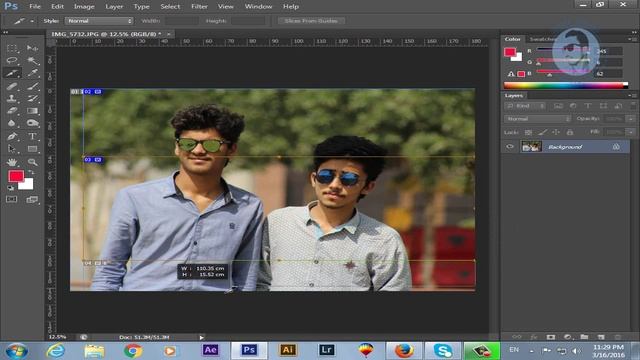Click the default colors reset icon
The image size is (640, 360).
[x=11, y=188]
